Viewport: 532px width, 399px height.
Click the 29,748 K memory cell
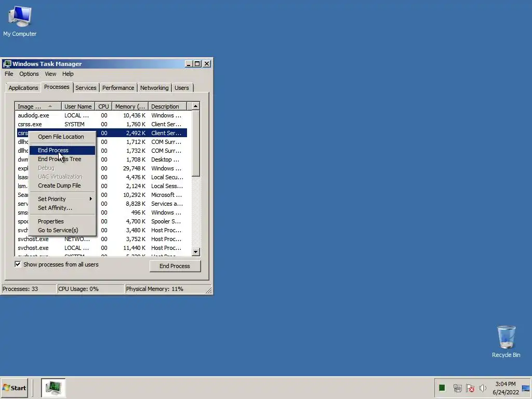[x=134, y=168]
